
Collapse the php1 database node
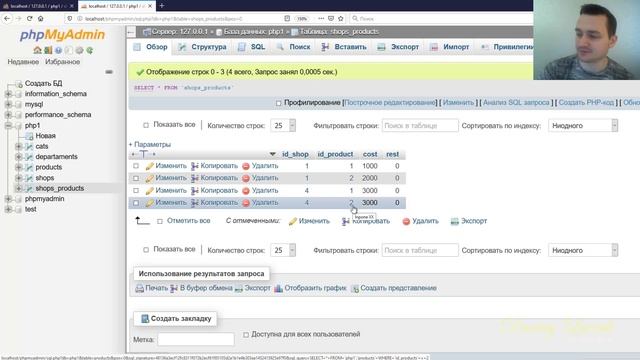point(8,126)
